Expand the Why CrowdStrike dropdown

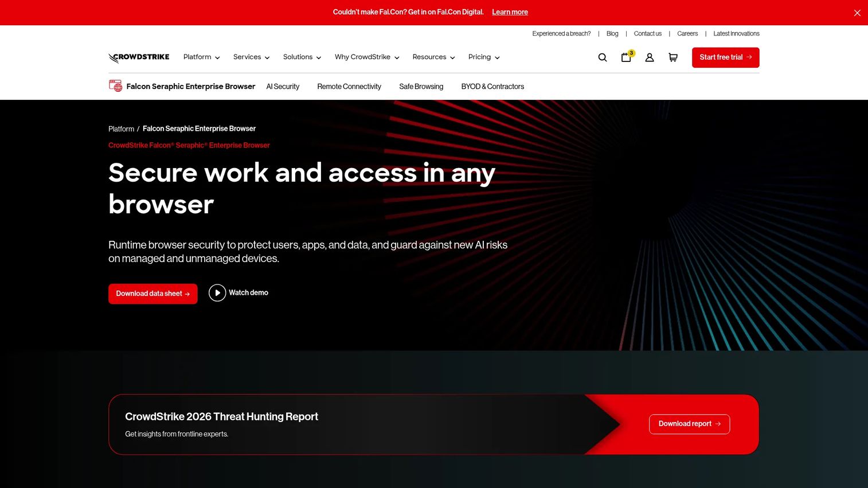click(367, 57)
